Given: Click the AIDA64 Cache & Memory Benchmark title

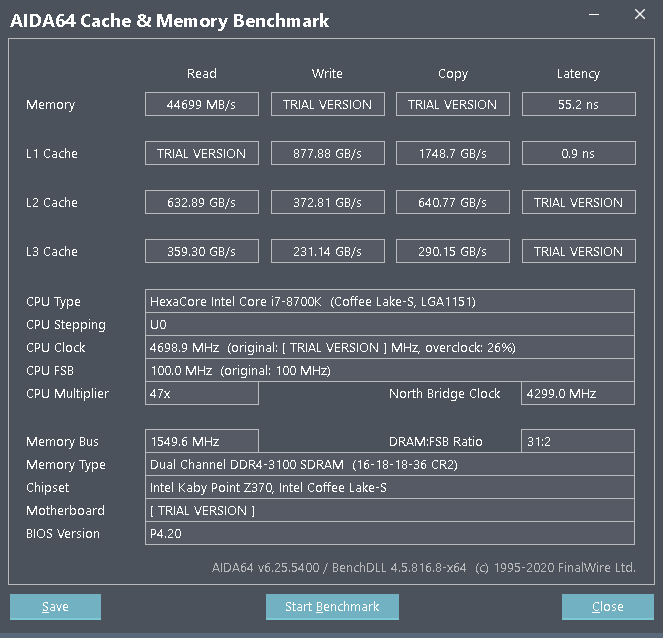Looking at the screenshot, I should click(170, 21).
